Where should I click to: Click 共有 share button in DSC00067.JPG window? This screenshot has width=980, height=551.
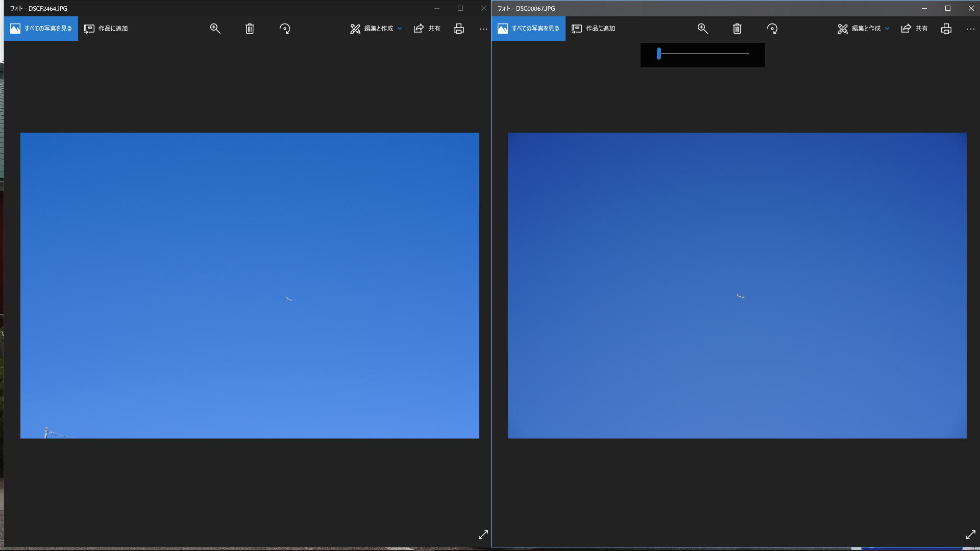click(914, 29)
